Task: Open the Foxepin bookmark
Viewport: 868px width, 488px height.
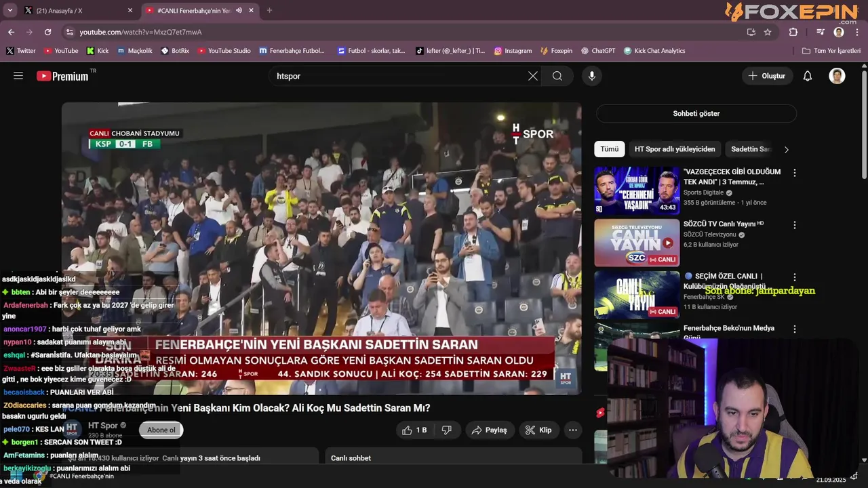Action: pos(556,51)
